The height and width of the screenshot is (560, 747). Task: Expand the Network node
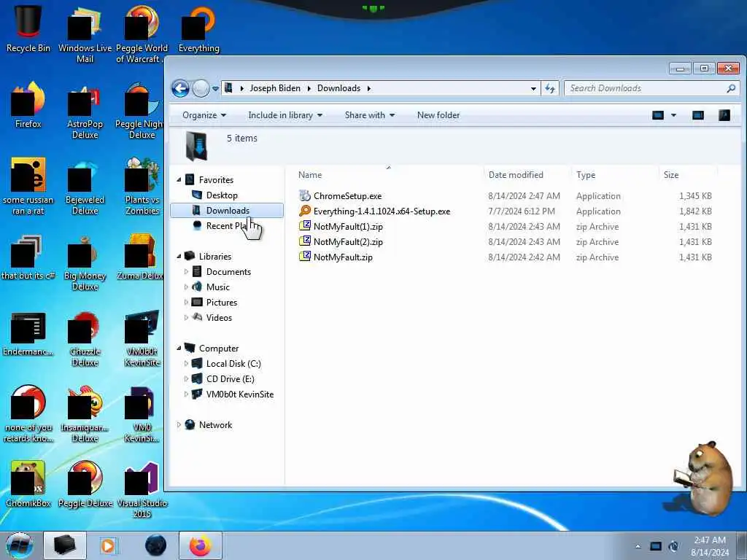coord(179,425)
